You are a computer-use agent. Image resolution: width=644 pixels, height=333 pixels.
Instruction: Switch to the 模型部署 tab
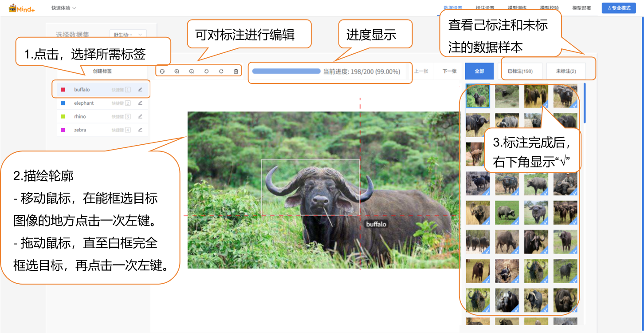pos(581,8)
